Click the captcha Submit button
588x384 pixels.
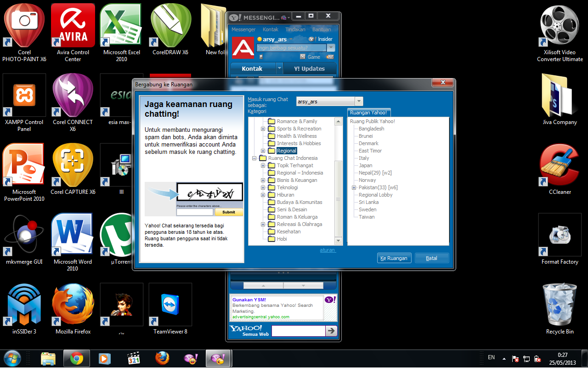pos(228,212)
